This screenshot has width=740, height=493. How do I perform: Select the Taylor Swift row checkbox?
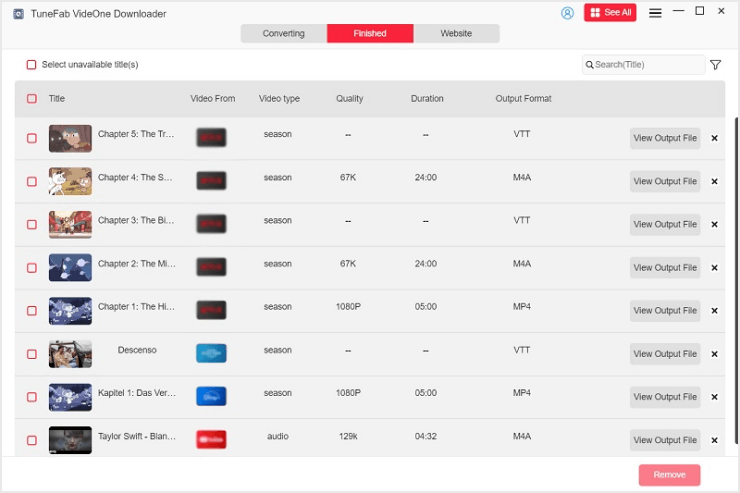32,440
